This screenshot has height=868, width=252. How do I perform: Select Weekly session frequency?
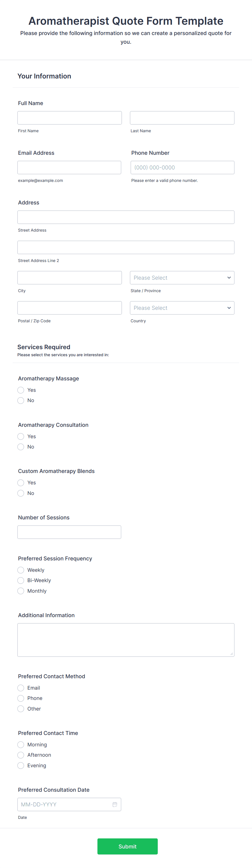pyautogui.click(x=21, y=570)
